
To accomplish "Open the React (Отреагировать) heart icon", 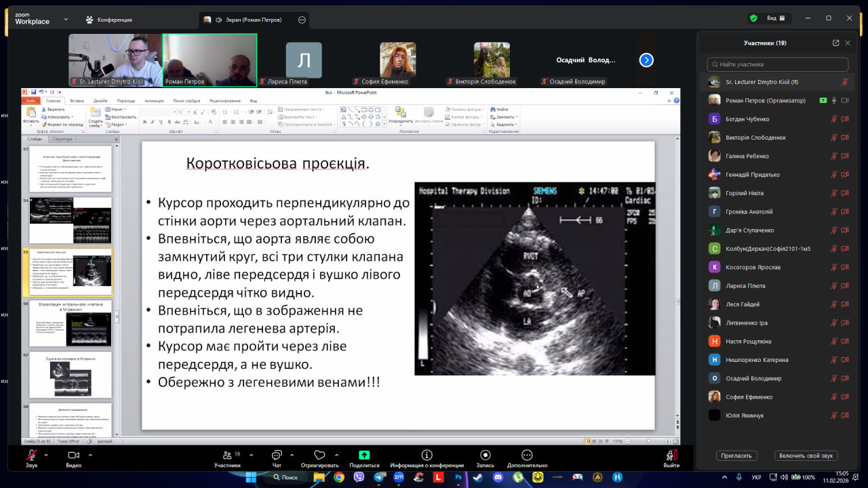I will click(x=319, y=455).
